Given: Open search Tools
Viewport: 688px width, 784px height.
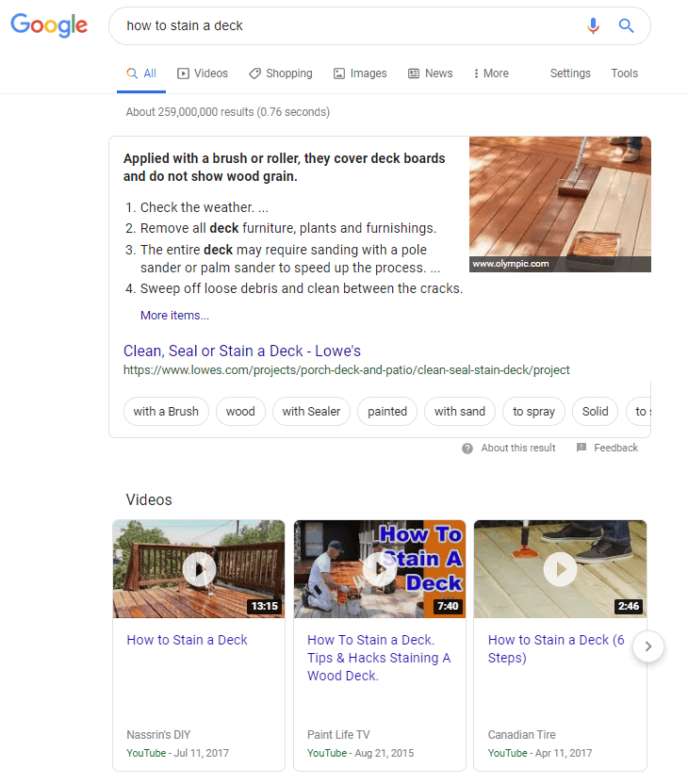Looking at the screenshot, I should [x=624, y=73].
